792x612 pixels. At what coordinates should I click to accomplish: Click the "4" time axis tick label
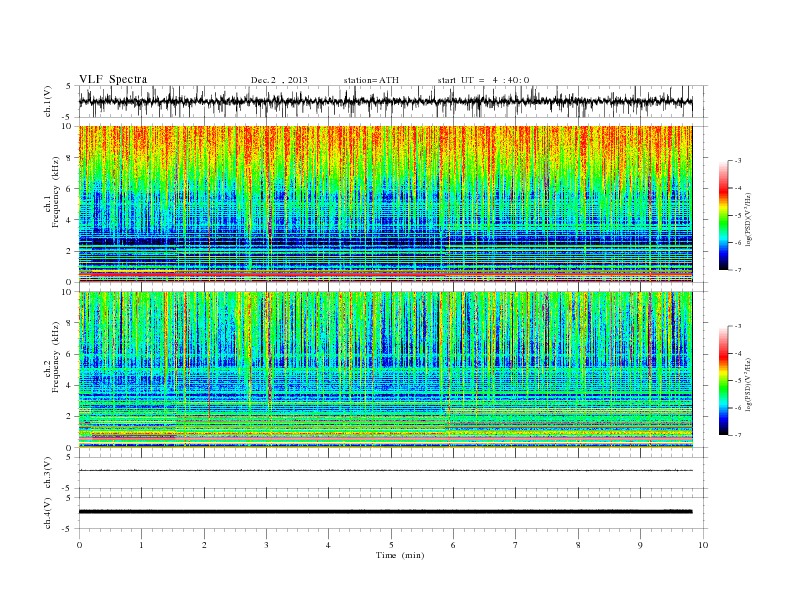click(x=329, y=545)
